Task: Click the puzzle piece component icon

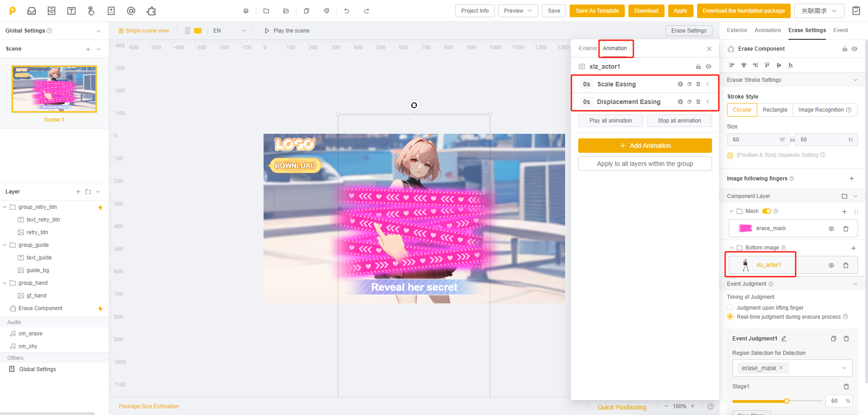Action: 151,11
